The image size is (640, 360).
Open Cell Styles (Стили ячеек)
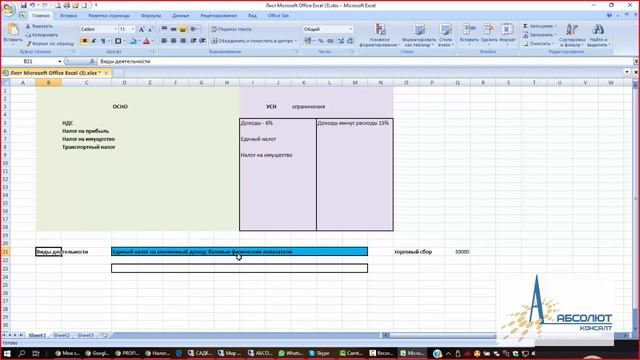pos(445,35)
